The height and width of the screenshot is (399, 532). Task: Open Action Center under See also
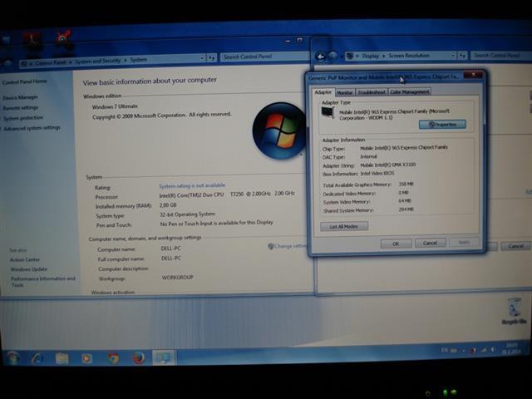point(25,259)
